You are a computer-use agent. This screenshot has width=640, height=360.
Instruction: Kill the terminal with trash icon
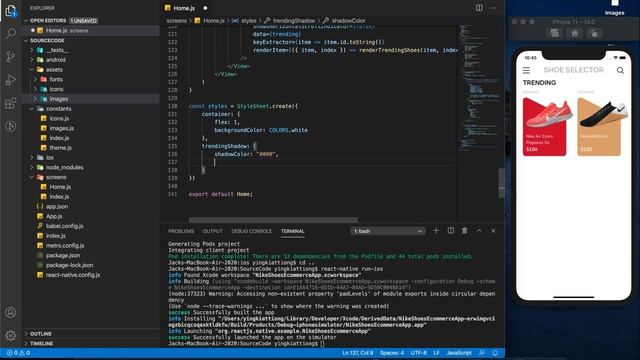tap(464, 231)
